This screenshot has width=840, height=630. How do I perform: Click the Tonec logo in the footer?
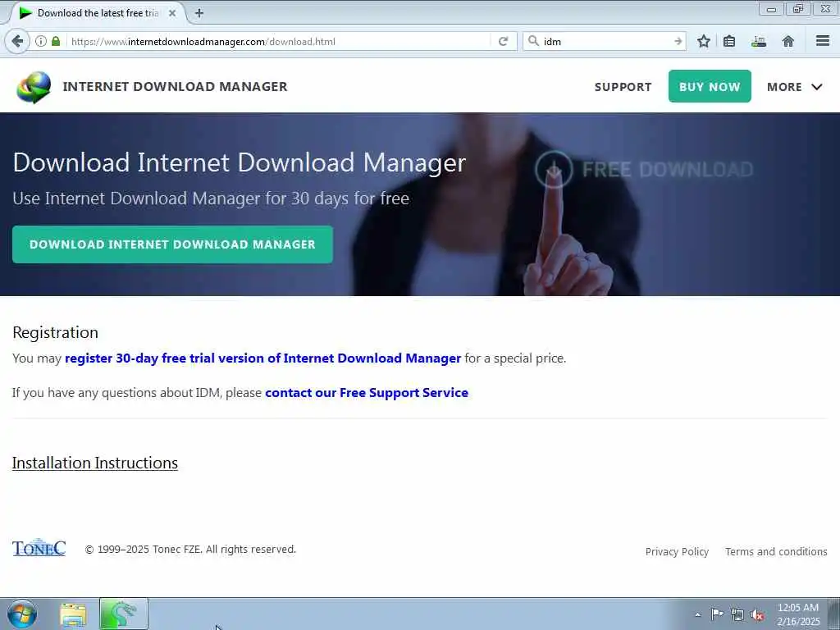39,547
